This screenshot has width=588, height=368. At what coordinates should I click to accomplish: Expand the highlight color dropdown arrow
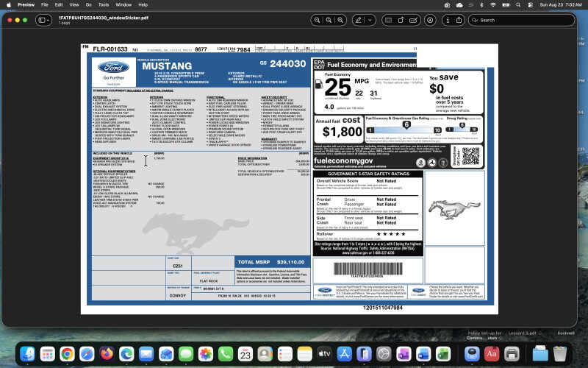click(370, 21)
